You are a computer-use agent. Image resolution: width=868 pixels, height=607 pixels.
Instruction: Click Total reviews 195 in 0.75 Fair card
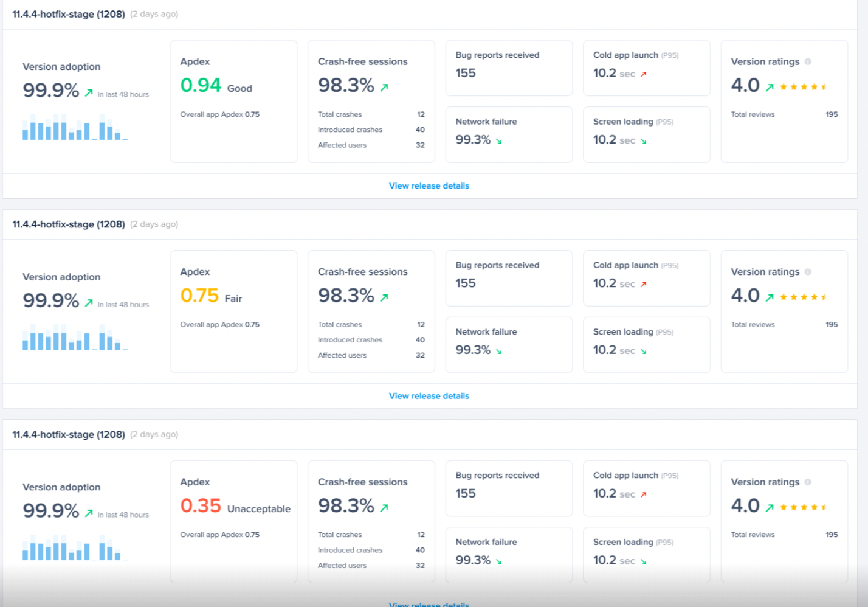pyautogui.click(x=784, y=325)
